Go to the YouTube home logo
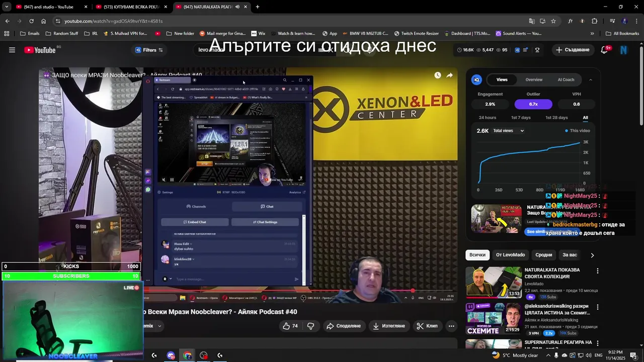 (x=40, y=50)
